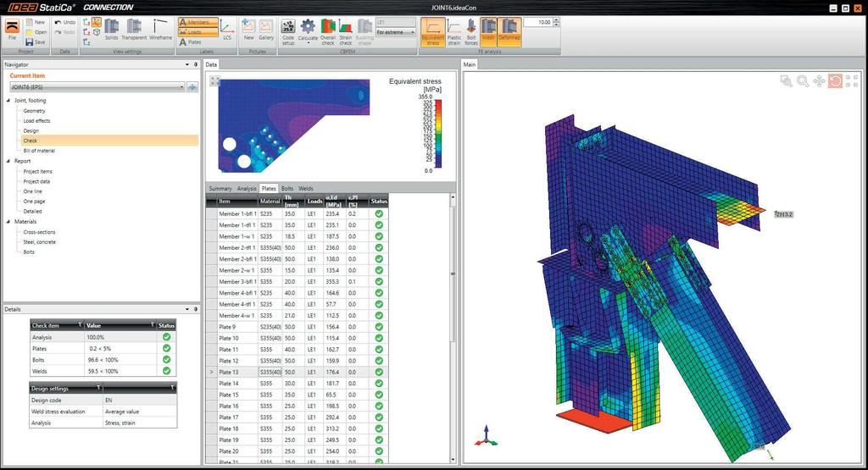This screenshot has width=868, height=470.
Task: Open Code setup
Action: click(288, 32)
